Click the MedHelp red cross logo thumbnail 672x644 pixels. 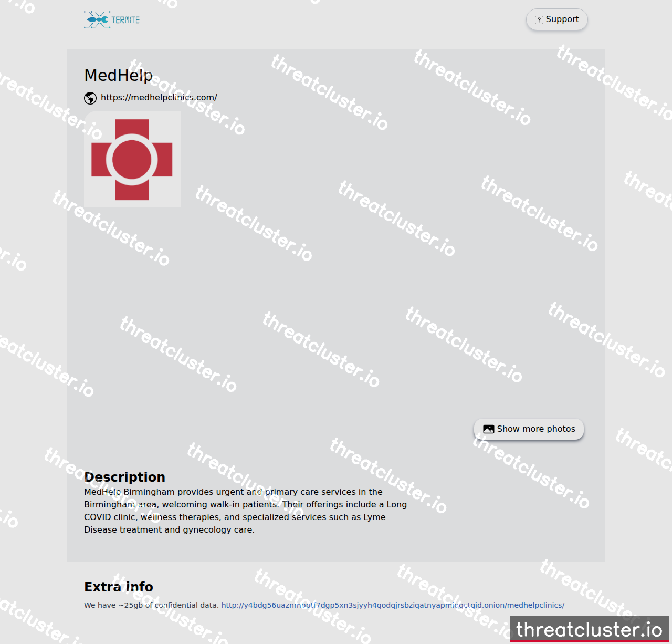[132, 159]
